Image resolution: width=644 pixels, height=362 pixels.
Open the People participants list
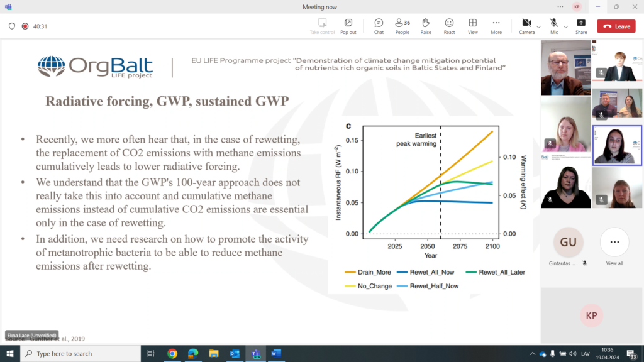(x=402, y=26)
